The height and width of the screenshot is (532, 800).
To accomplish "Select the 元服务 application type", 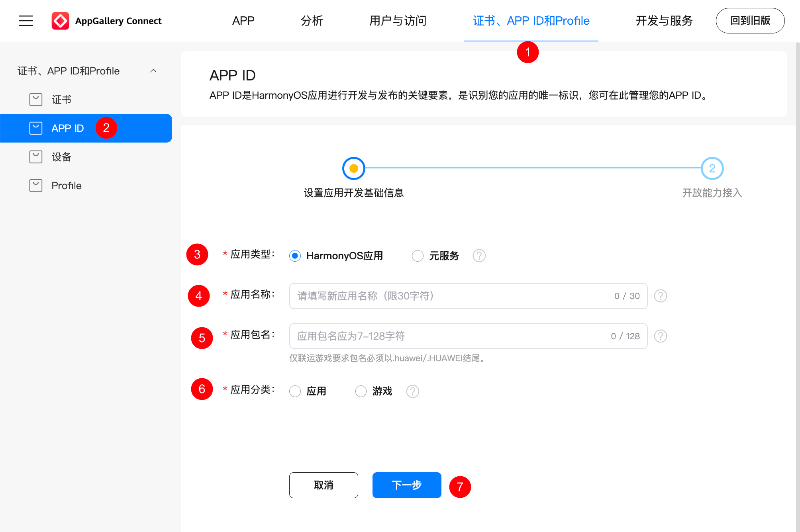I will [417, 256].
